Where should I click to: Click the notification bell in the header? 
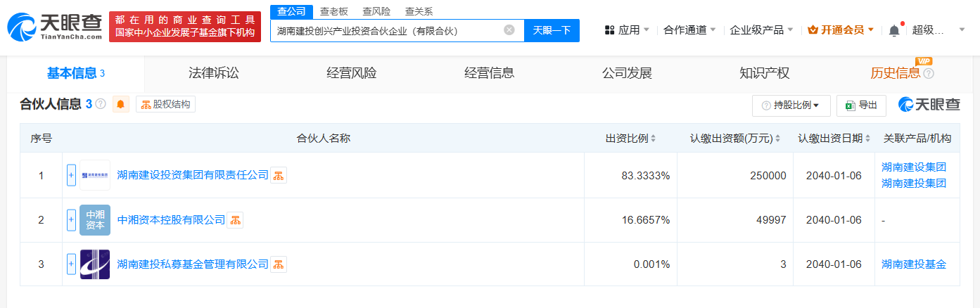(894, 30)
